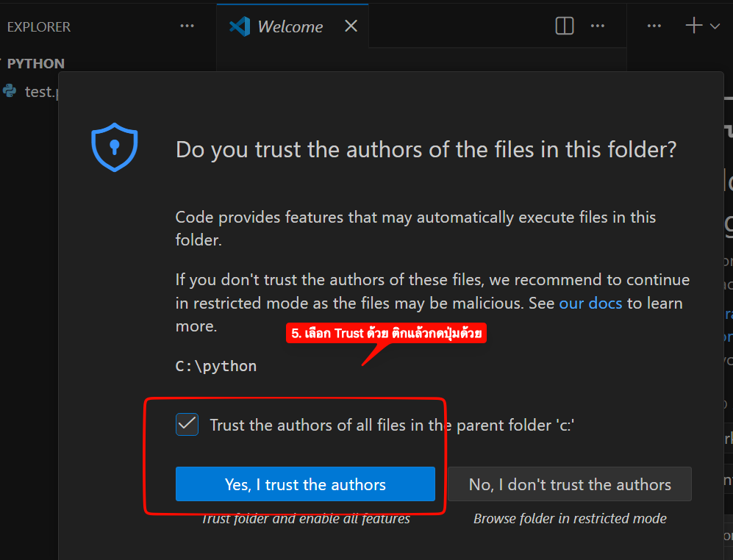The image size is (733, 560).
Task: Open the editor group more actions ellipsis
Action: point(598,26)
